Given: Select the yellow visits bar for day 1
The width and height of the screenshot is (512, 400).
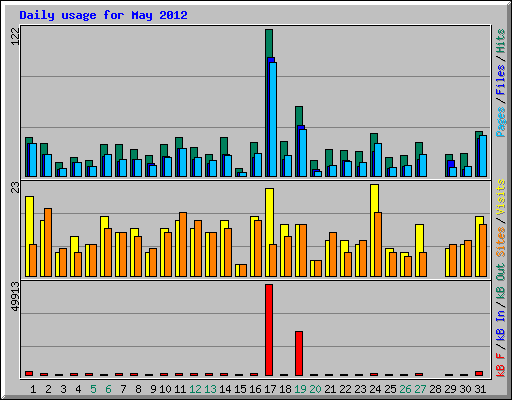Looking at the screenshot, I should (x=29, y=220).
